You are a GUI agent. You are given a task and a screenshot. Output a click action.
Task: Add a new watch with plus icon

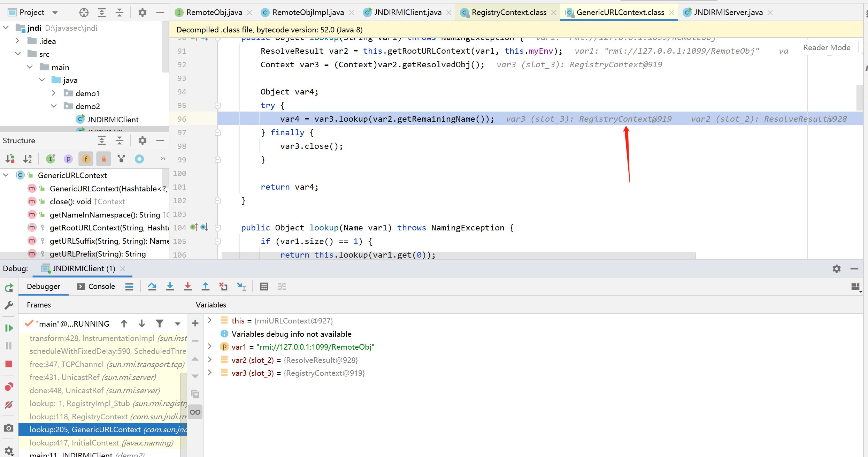[x=195, y=323]
